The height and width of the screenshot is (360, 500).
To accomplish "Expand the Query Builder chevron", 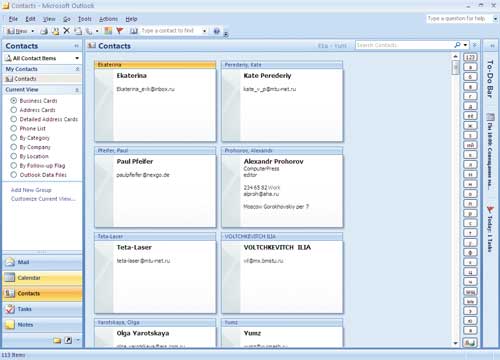I will pyautogui.click(x=475, y=45).
